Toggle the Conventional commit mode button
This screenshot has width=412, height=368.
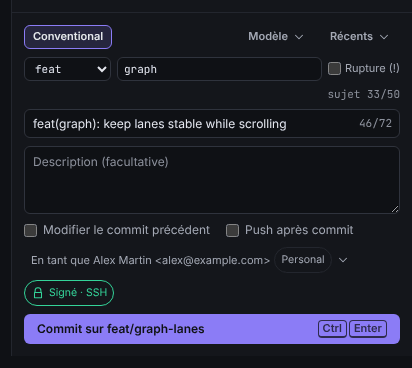[x=68, y=37]
